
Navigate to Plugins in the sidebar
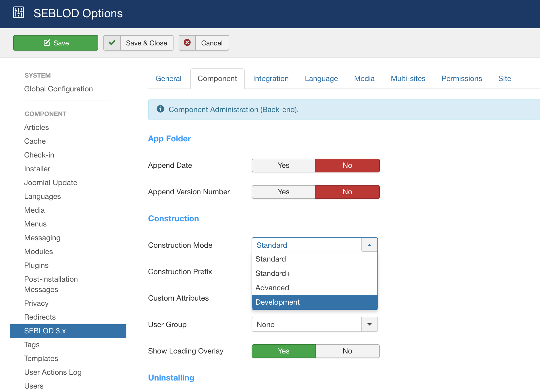pos(36,265)
